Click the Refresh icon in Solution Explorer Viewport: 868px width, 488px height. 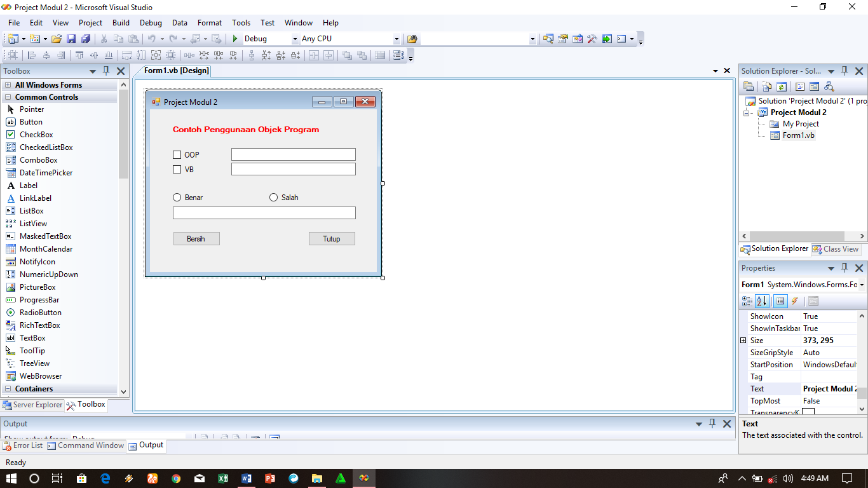pos(780,86)
